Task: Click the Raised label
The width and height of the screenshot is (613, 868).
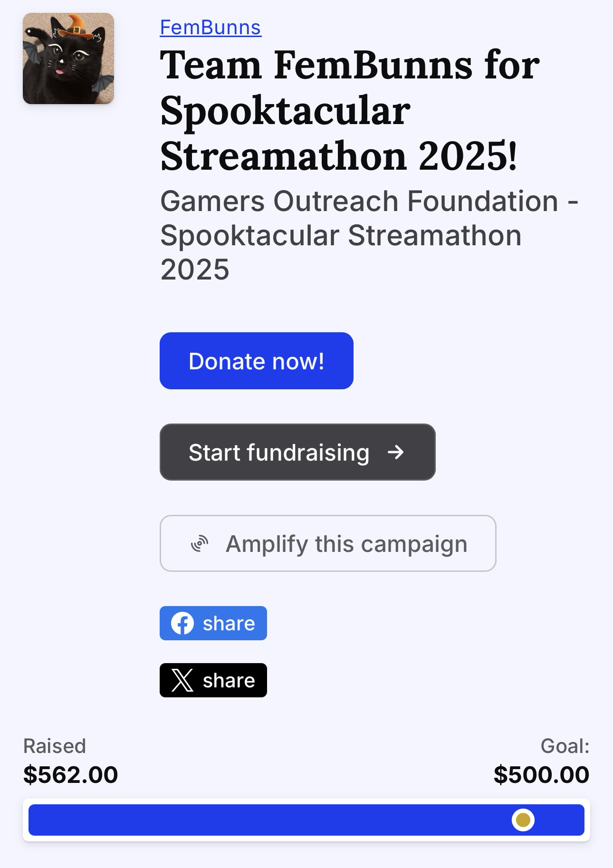Action: 55,746
